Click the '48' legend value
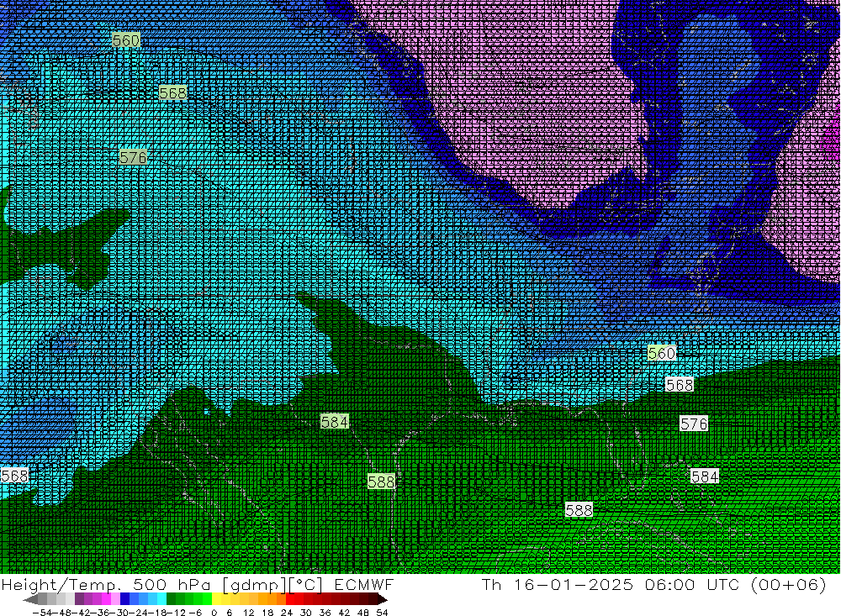Screen dimensions: 841x616 [363, 613]
